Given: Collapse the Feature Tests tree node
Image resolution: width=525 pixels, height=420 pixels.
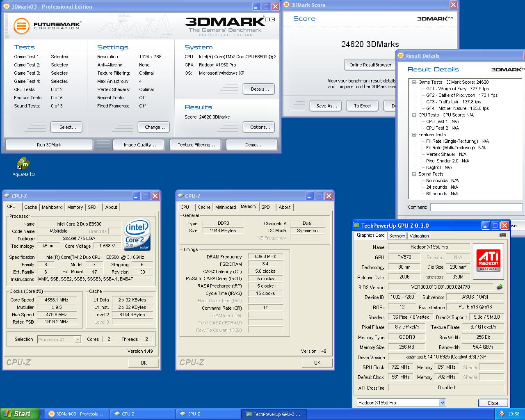Looking at the screenshot, I should tap(414, 135).
